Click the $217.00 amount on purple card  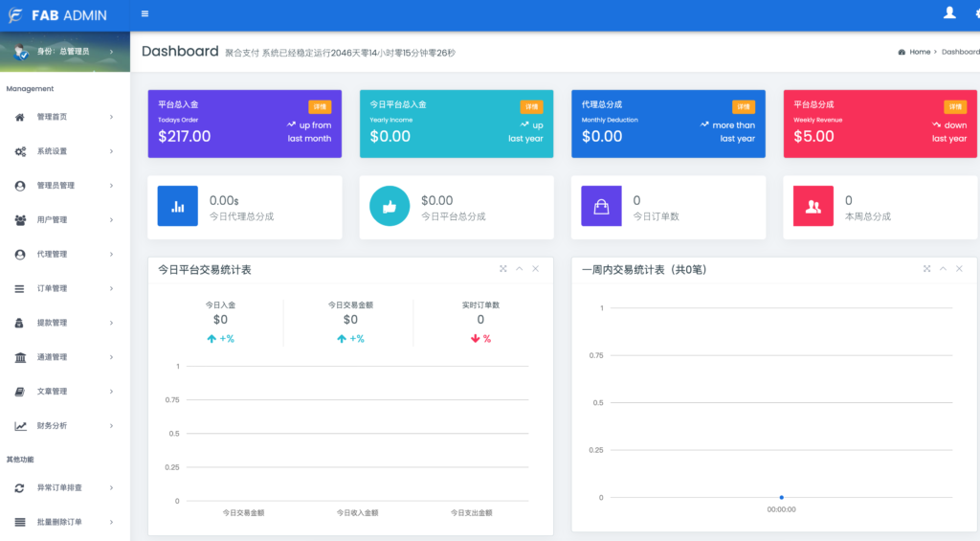pyautogui.click(x=185, y=136)
